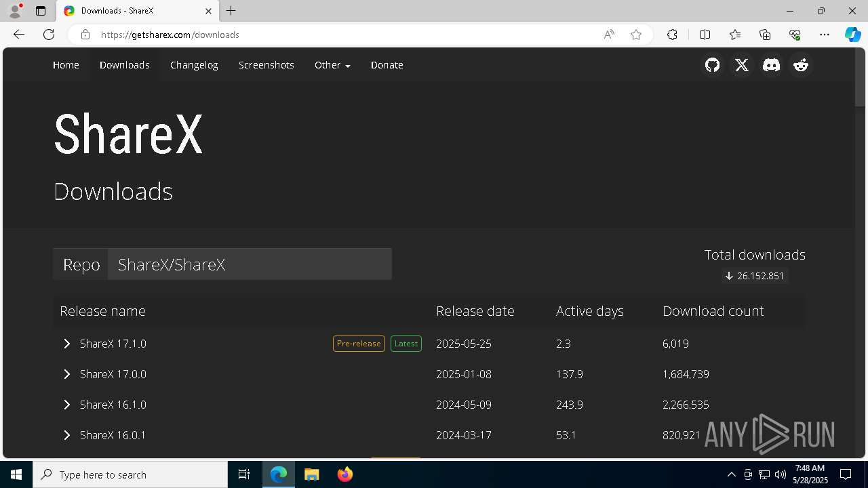Open the Changelog nav item
The width and height of the screenshot is (868, 488).
coord(194,65)
